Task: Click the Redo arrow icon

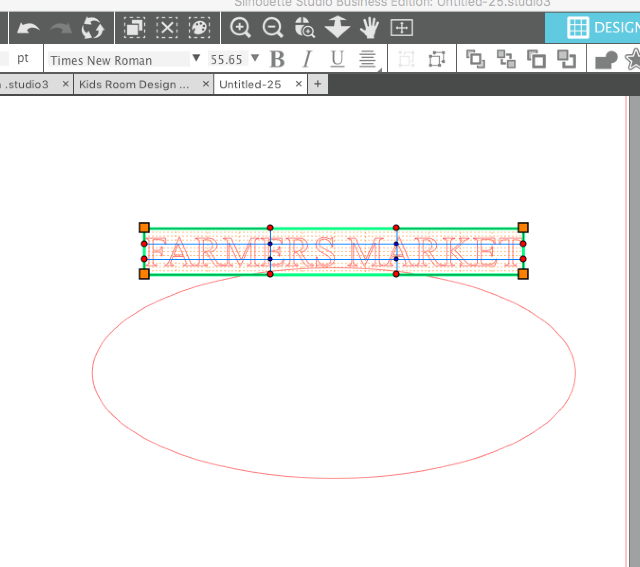Action: (x=60, y=28)
